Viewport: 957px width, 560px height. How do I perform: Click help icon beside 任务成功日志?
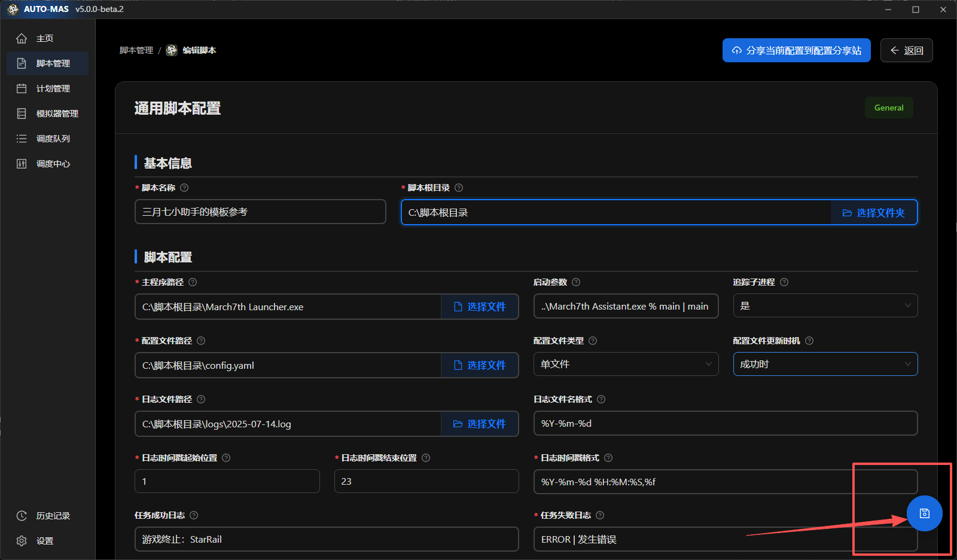pyautogui.click(x=194, y=515)
